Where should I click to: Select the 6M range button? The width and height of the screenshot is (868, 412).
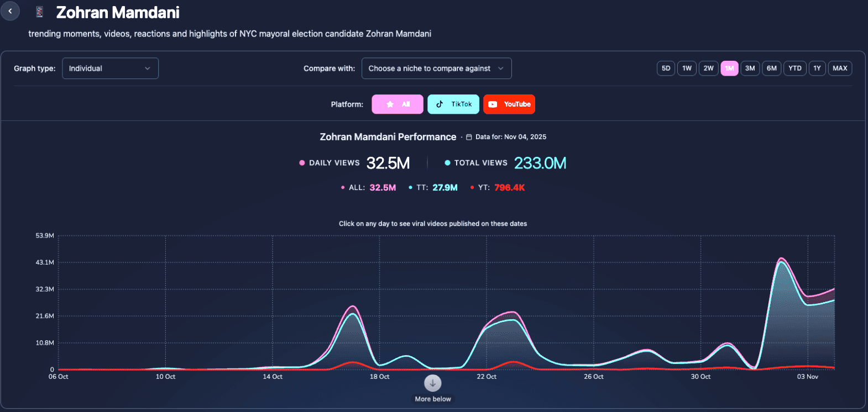pyautogui.click(x=771, y=68)
